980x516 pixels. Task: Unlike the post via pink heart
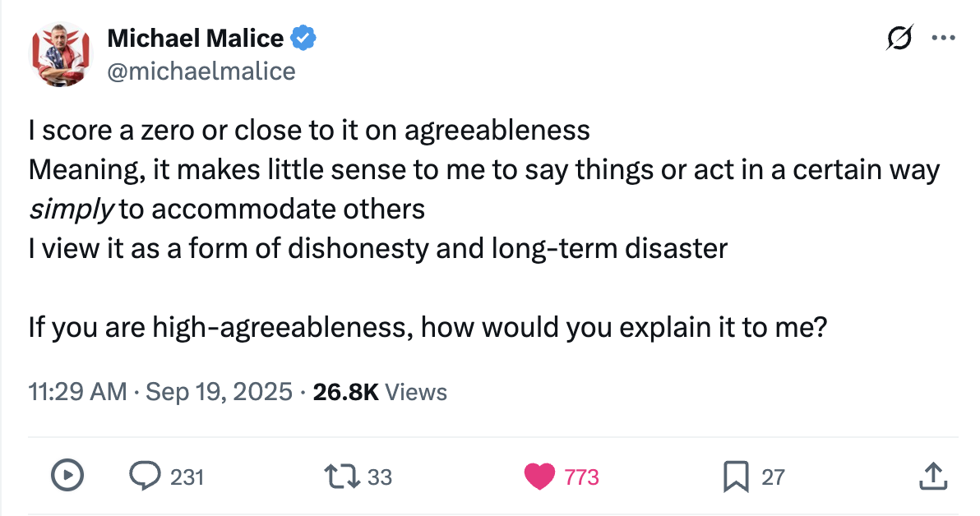coord(539,476)
